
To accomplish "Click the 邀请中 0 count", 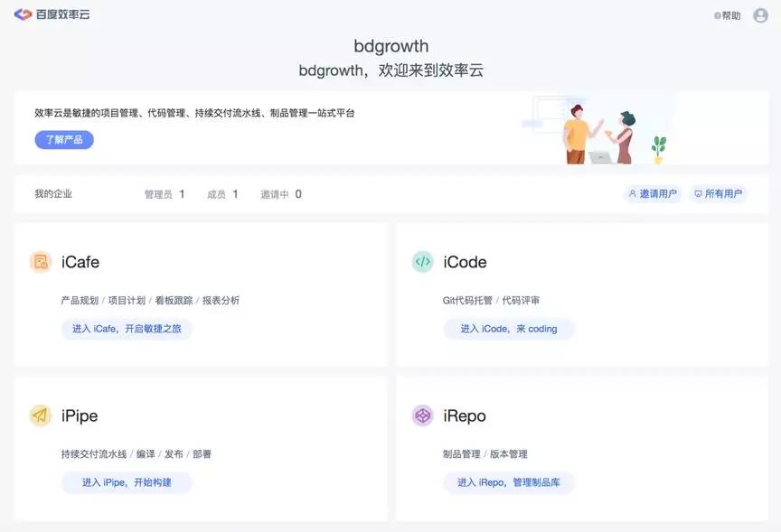I will pyautogui.click(x=281, y=194).
